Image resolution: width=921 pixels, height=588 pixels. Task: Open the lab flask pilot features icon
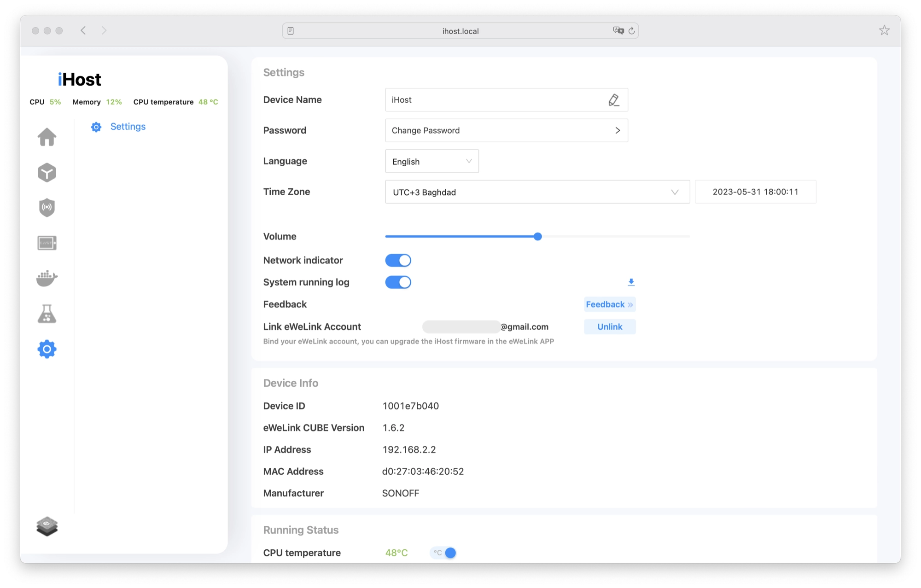[47, 314]
